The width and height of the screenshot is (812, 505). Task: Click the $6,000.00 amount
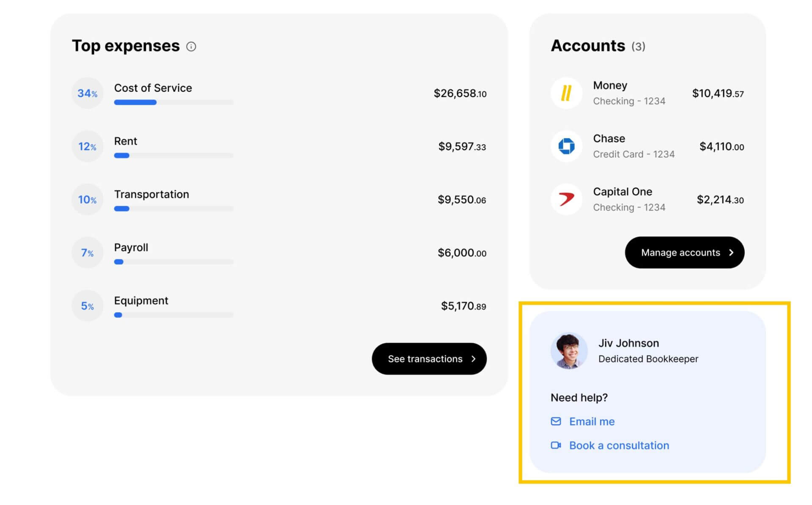click(462, 253)
